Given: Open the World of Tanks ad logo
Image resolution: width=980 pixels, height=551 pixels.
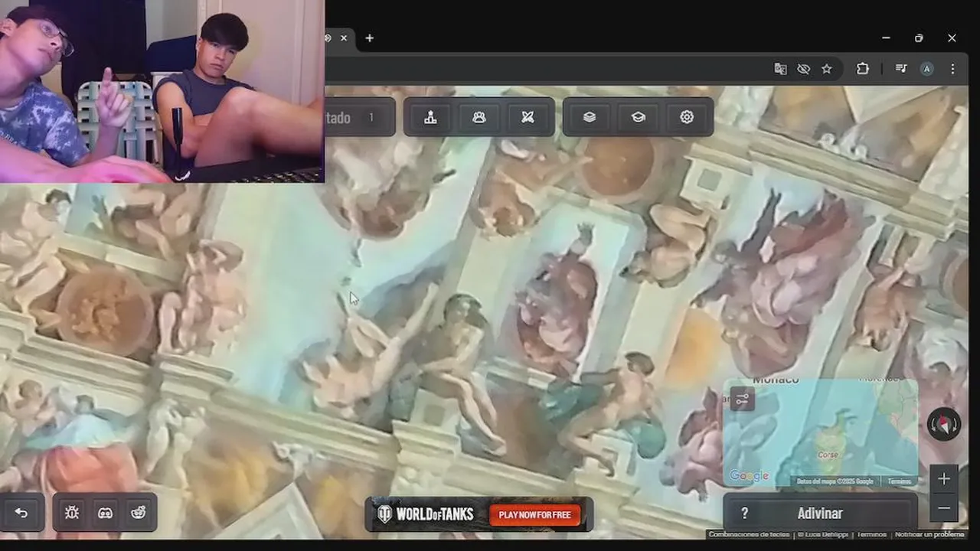Looking at the screenshot, I should pos(426,514).
